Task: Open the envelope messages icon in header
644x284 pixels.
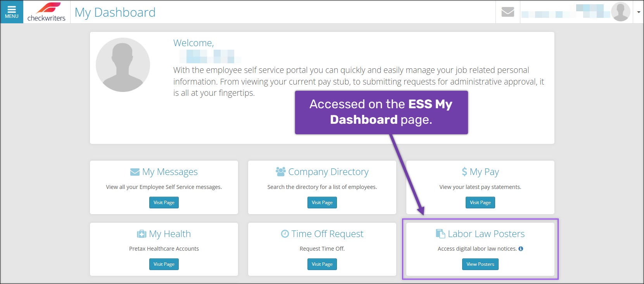Action: click(508, 12)
